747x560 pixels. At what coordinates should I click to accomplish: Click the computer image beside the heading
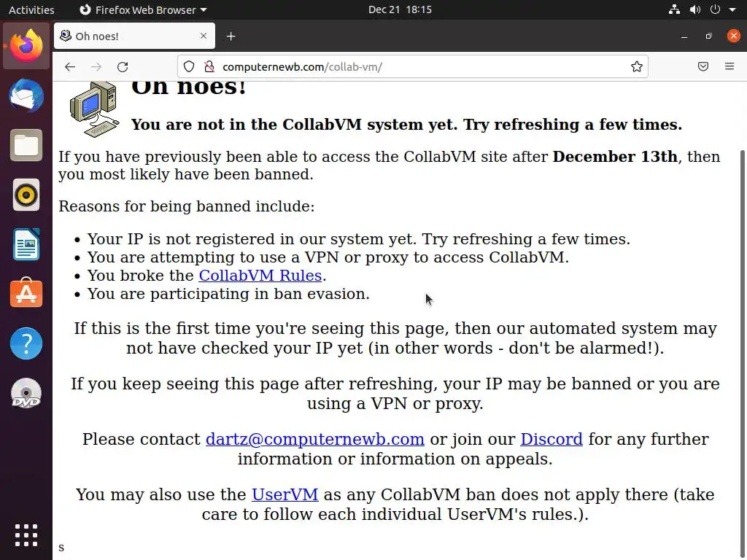click(x=94, y=109)
